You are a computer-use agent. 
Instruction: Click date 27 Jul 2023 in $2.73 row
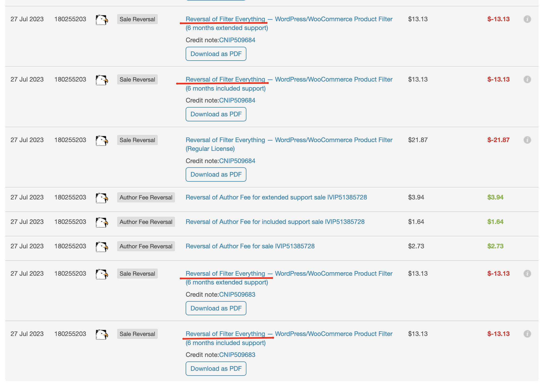tap(27, 246)
